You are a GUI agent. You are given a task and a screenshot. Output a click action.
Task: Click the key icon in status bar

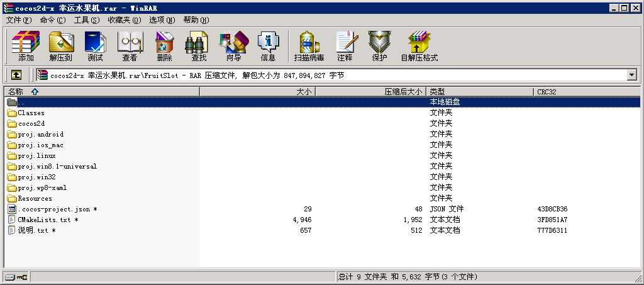click(x=22, y=277)
